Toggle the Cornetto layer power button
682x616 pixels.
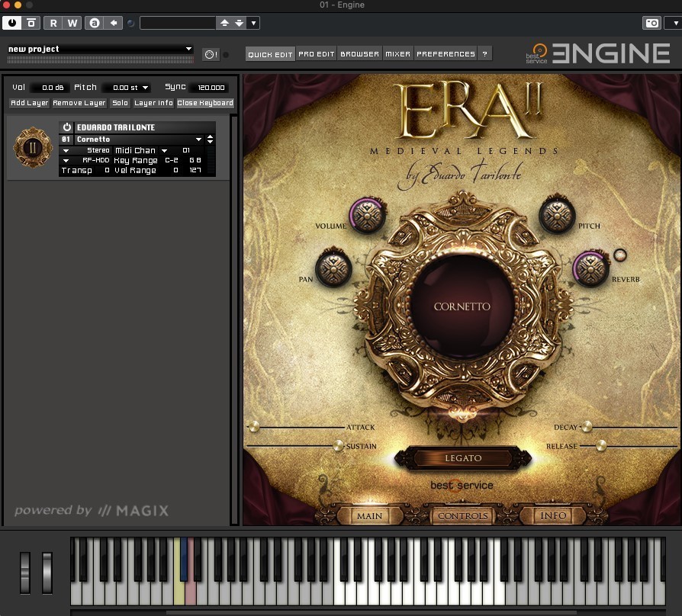click(66, 127)
